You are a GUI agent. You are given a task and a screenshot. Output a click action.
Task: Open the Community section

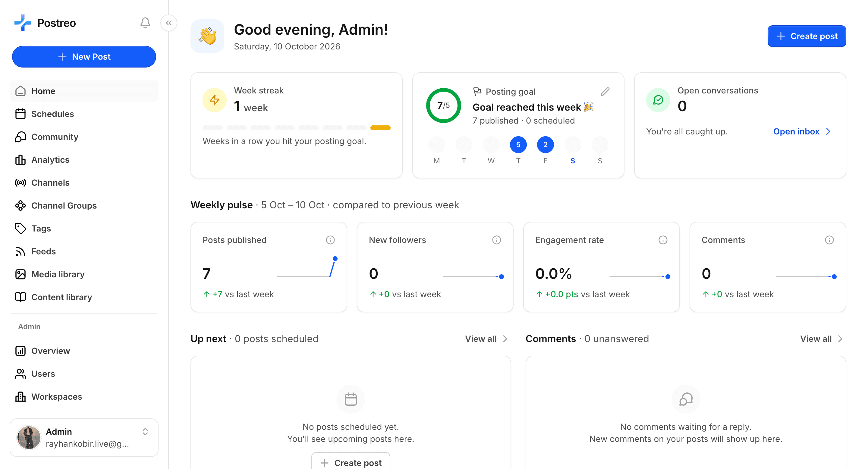pyautogui.click(x=84, y=137)
